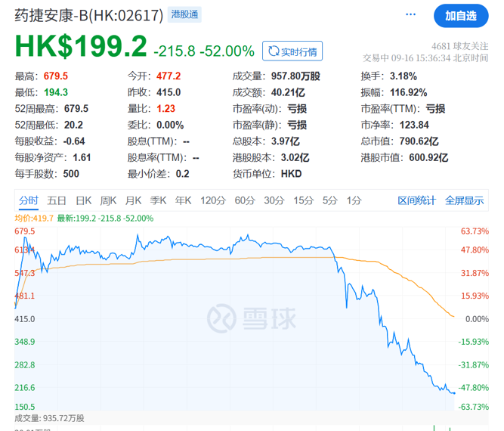Click the 每股净资产 value 1.61

tap(82, 157)
